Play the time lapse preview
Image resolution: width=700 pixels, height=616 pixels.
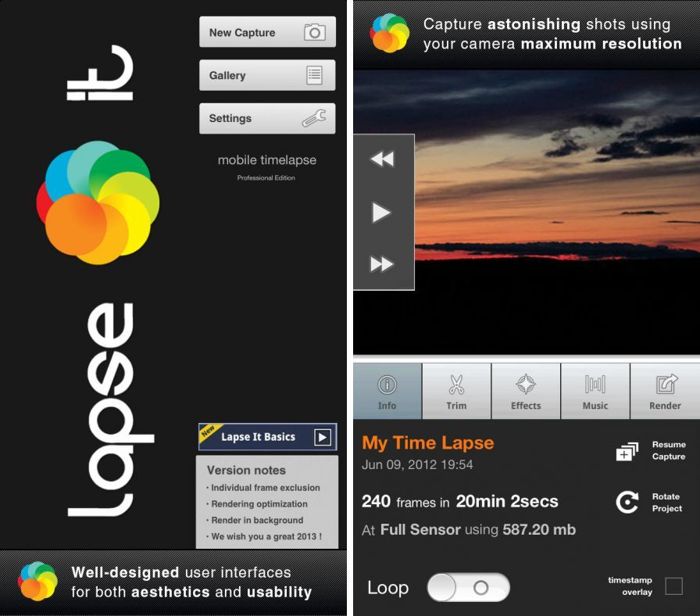tap(384, 212)
